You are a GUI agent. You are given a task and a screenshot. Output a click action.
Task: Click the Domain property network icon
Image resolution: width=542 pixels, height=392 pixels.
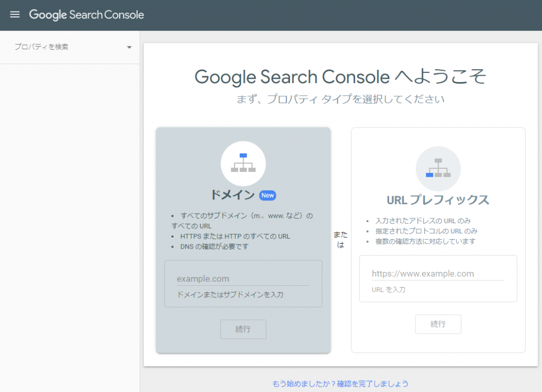243,163
